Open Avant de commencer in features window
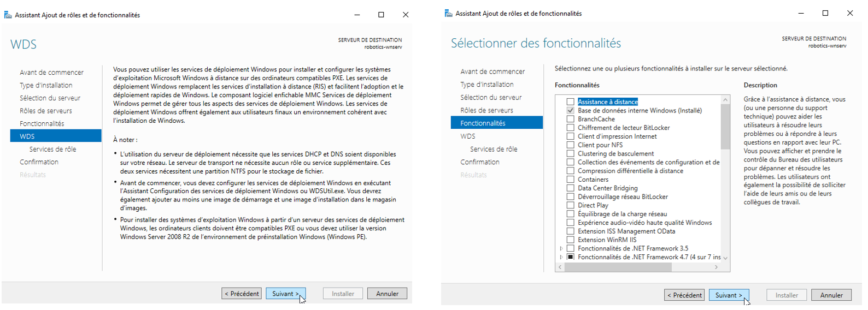The image size is (868, 310). tap(492, 71)
